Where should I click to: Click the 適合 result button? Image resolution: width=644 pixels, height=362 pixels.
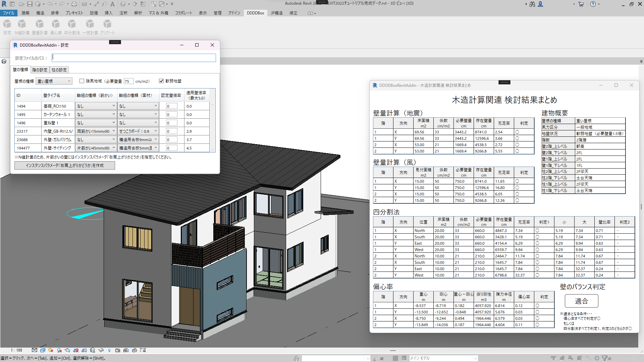(x=581, y=301)
